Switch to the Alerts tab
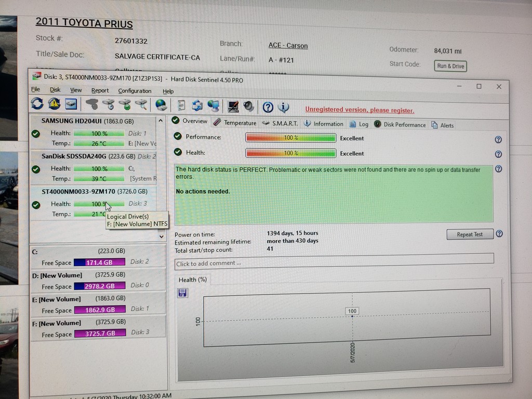The width and height of the screenshot is (532, 399). click(x=443, y=125)
